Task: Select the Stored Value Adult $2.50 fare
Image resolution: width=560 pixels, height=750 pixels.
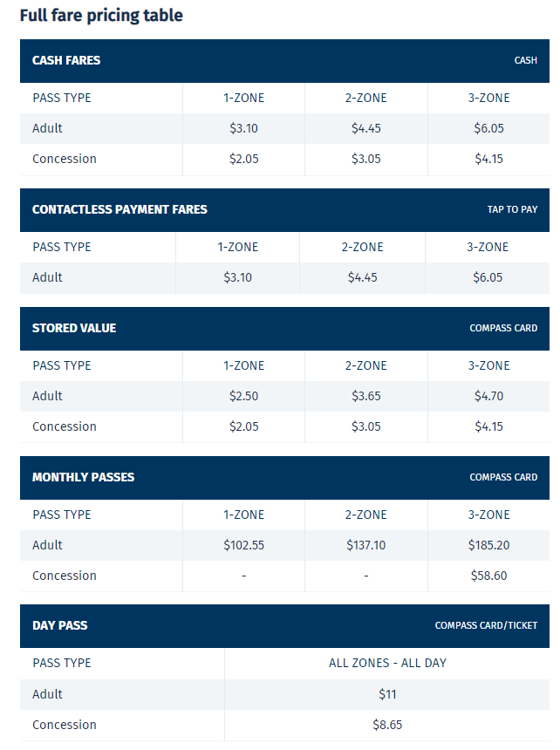Action: click(x=243, y=396)
